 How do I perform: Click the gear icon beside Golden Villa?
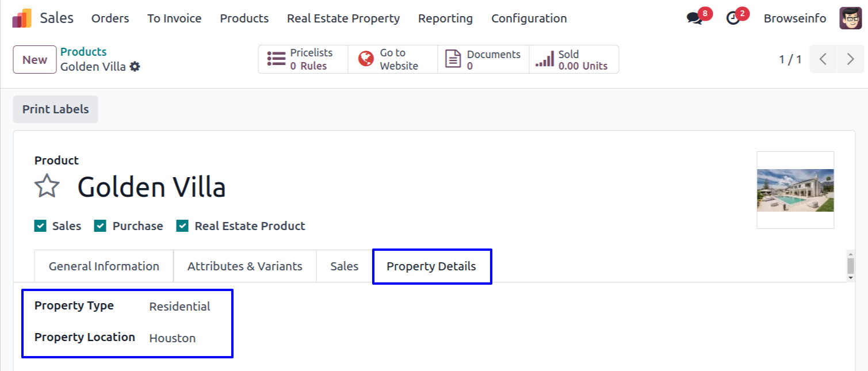[x=135, y=67]
